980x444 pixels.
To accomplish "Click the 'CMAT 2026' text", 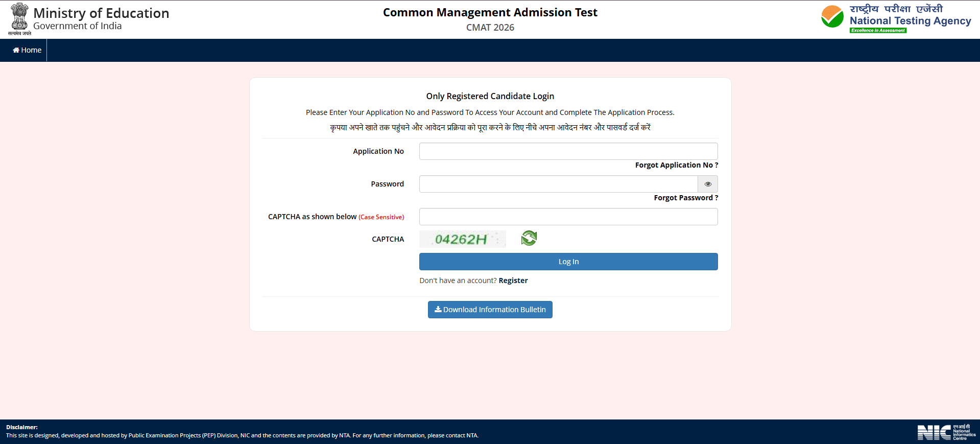I will tap(490, 28).
